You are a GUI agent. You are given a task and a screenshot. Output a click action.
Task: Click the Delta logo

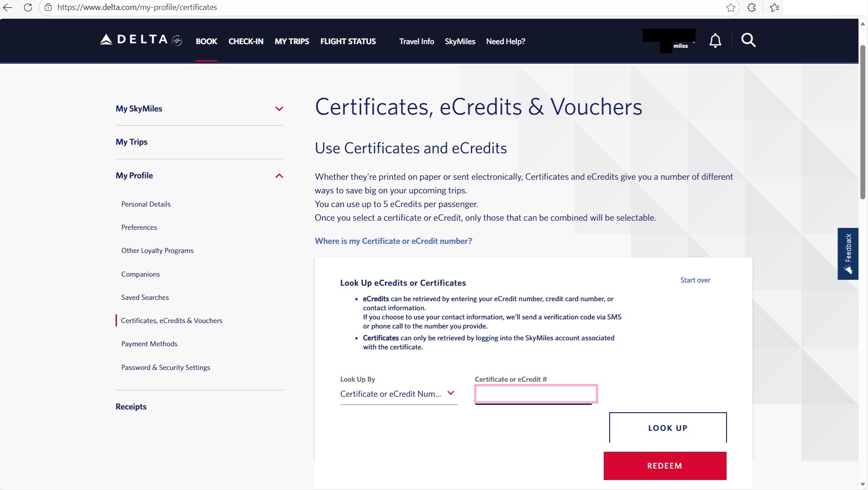[141, 40]
